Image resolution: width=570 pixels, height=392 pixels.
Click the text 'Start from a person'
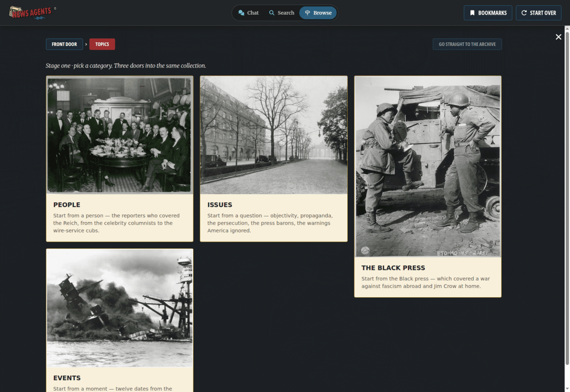coord(78,216)
